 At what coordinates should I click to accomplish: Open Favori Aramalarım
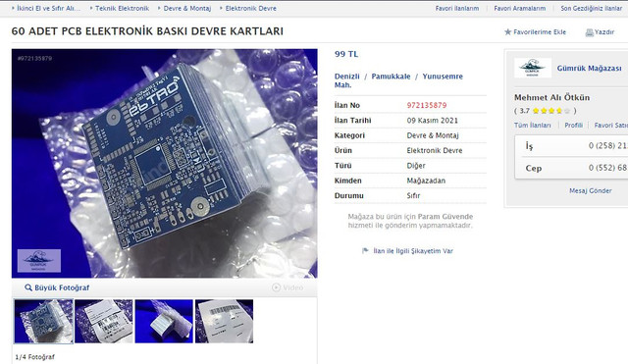(x=519, y=8)
